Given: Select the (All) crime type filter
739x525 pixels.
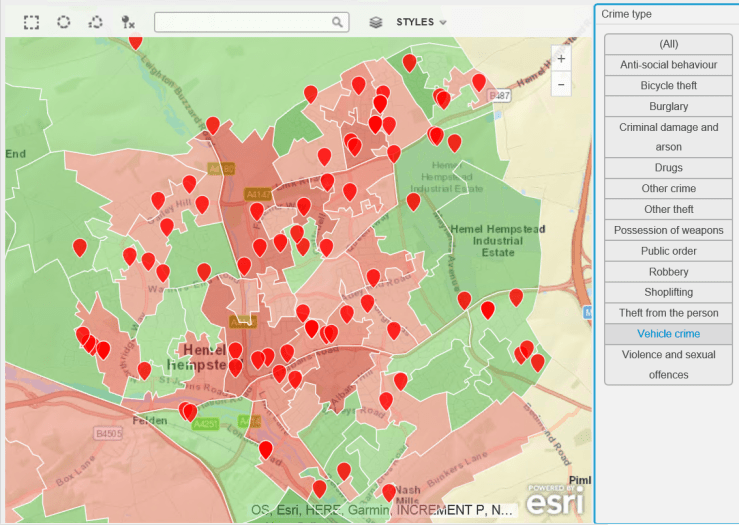Looking at the screenshot, I should [x=668, y=44].
